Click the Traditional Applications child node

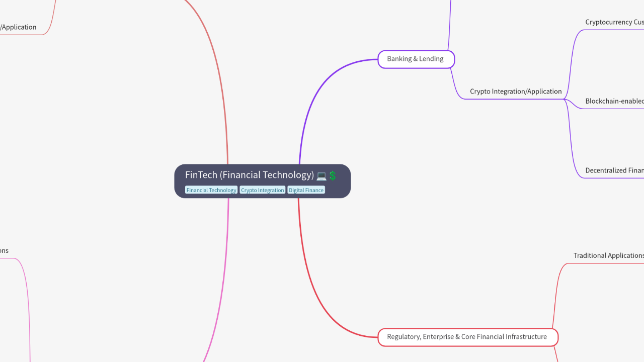608,255
